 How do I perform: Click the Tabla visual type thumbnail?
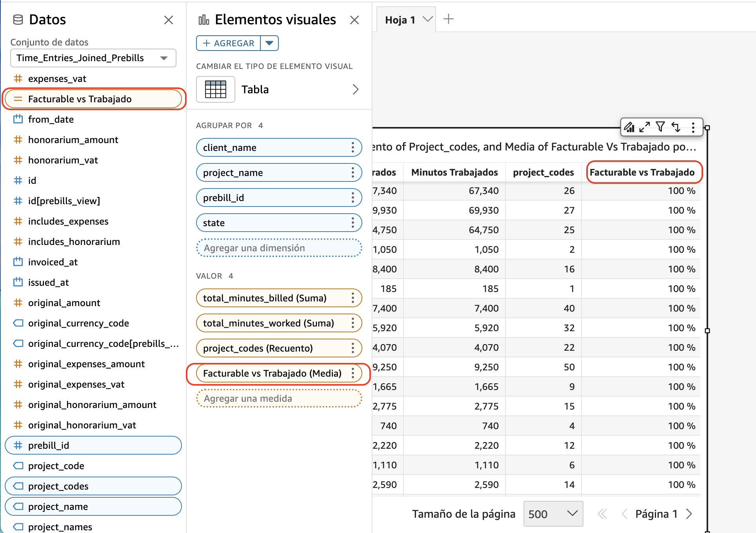tap(216, 89)
